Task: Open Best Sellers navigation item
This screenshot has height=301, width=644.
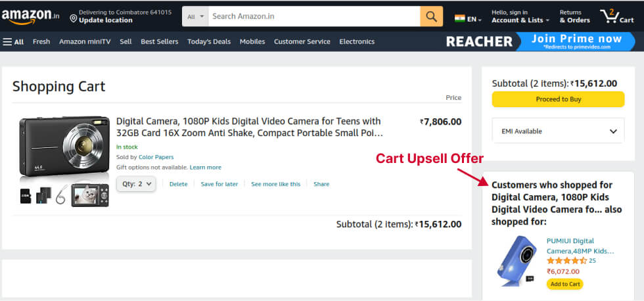Action: coord(159,41)
